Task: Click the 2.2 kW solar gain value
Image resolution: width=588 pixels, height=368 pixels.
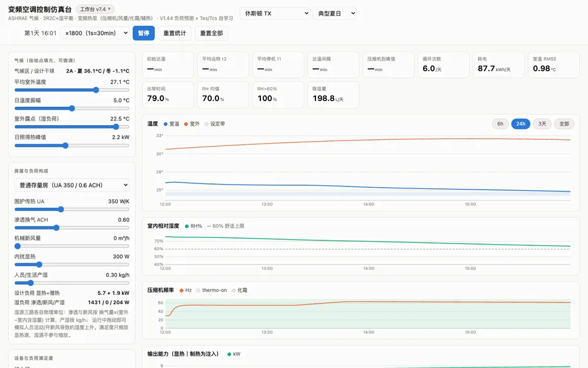Action: (121, 137)
